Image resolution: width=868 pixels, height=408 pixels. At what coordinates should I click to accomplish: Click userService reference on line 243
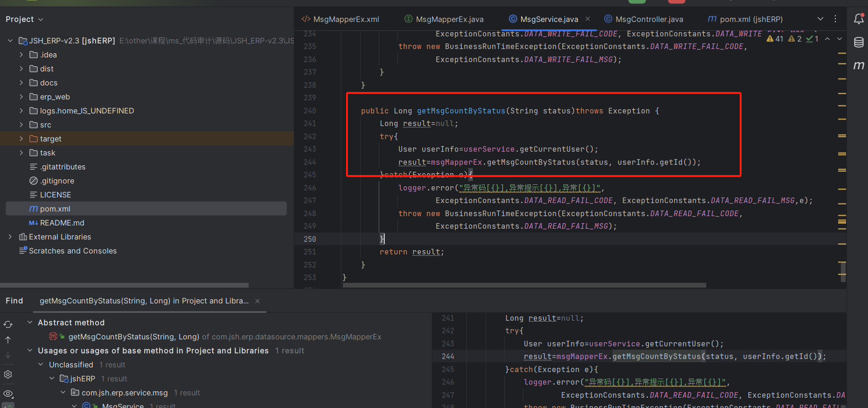(489, 149)
